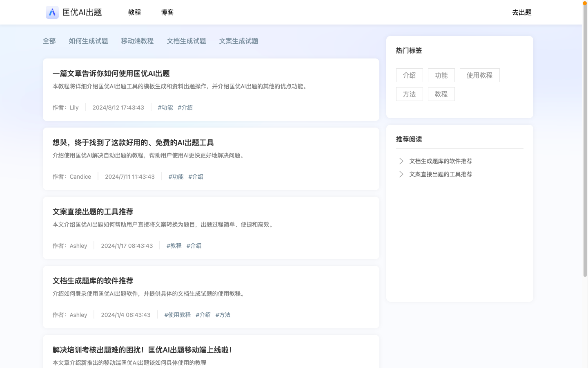Select the 文档生成试题 category tab

[186, 41]
